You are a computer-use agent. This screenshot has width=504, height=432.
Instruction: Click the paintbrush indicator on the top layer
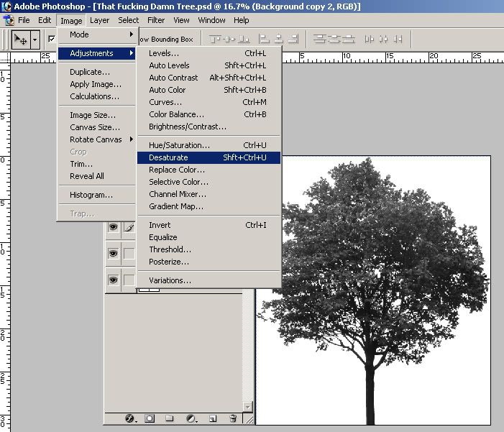129,228
